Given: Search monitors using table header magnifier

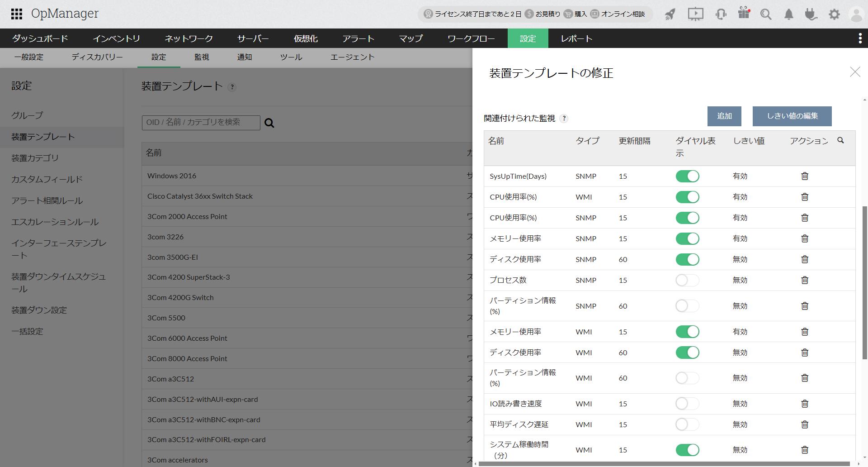Looking at the screenshot, I should [840, 141].
